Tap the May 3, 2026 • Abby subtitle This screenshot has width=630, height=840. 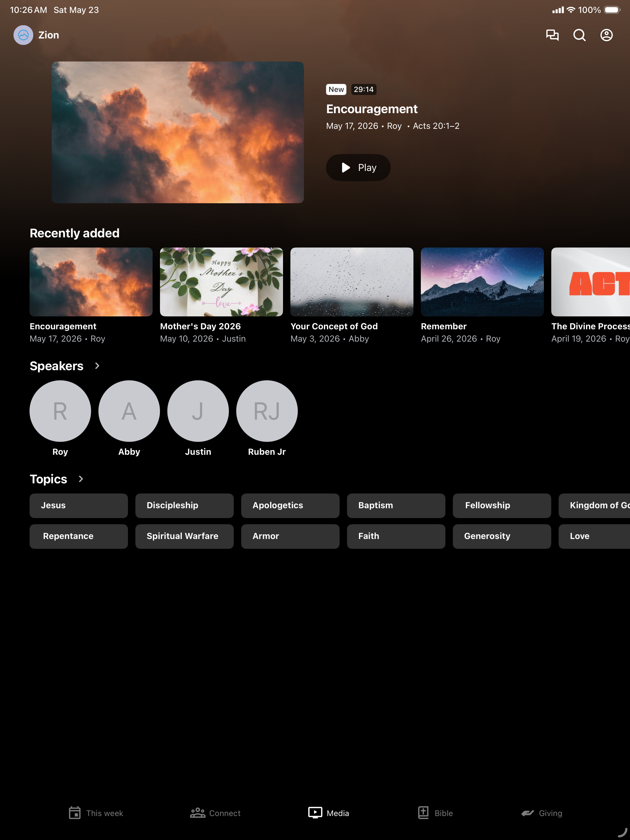pyautogui.click(x=329, y=338)
